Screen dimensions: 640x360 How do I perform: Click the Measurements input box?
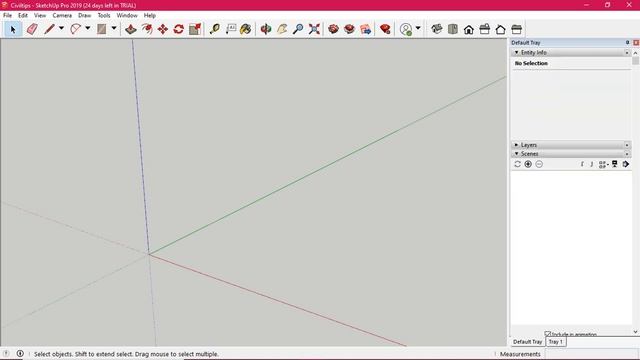coord(591,354)
